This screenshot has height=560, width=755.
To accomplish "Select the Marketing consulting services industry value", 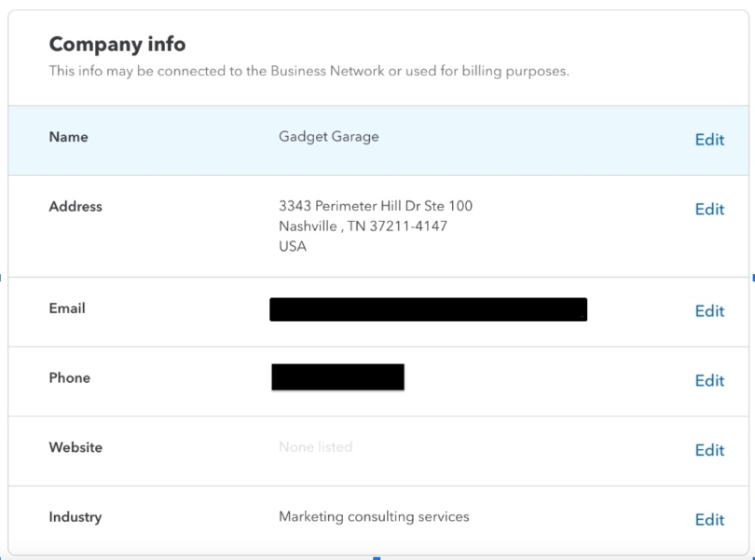I will click(374, 516).
